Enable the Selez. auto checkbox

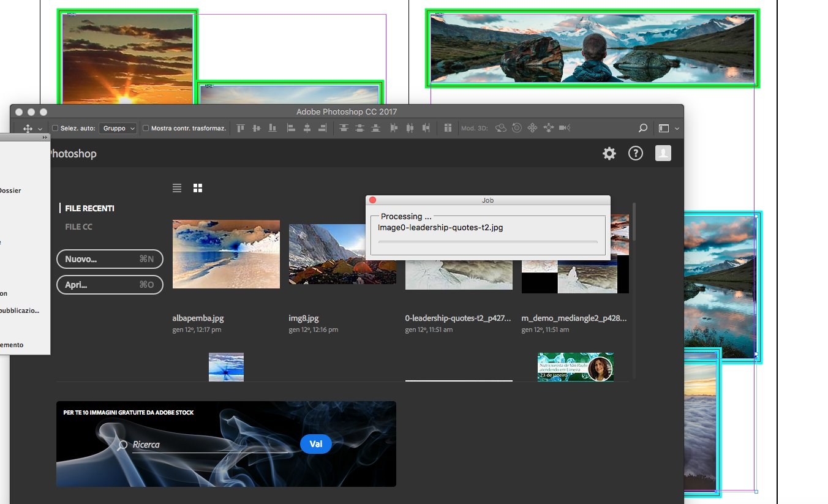55,129
